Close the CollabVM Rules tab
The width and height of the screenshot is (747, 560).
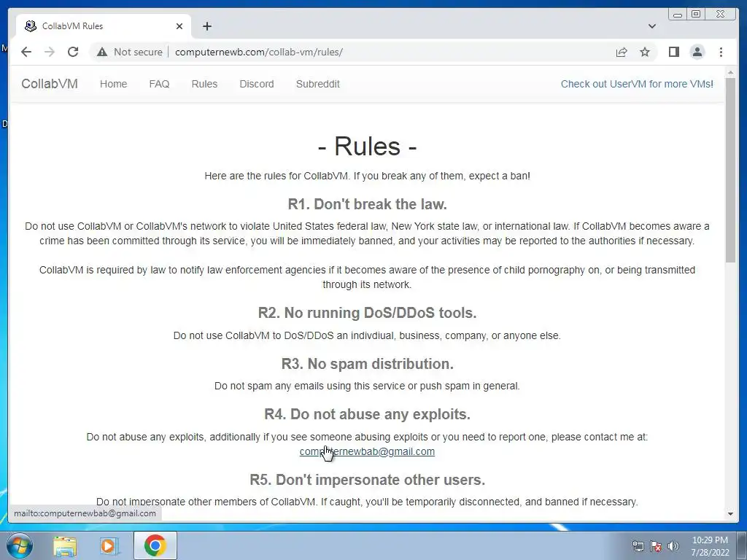[x=179, y=26]
